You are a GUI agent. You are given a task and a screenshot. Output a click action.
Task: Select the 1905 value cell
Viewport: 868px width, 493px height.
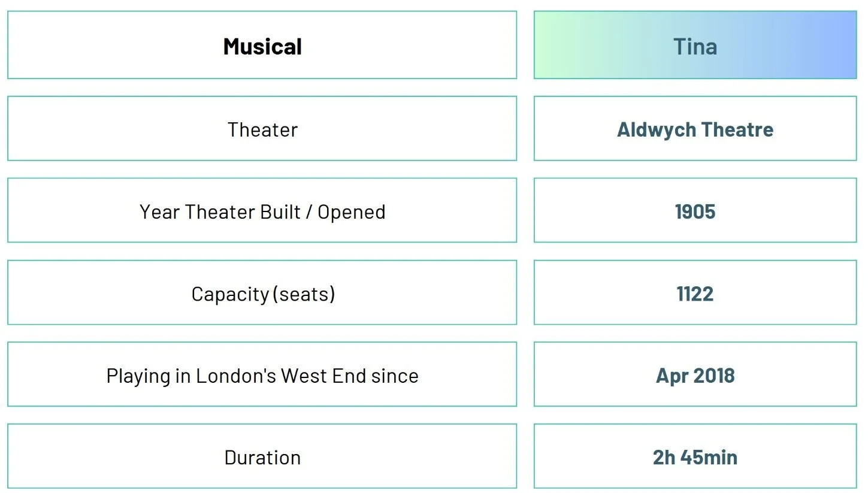point(695,211)
